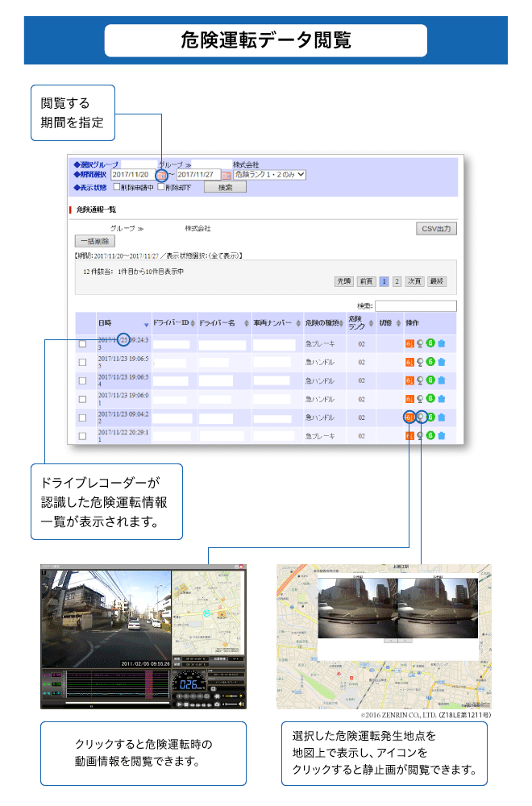The height and width of the screenshot is (806, 532).
Task: Open the 危険ランク1・2のみ dropdown
Action: tap(270, 174)
